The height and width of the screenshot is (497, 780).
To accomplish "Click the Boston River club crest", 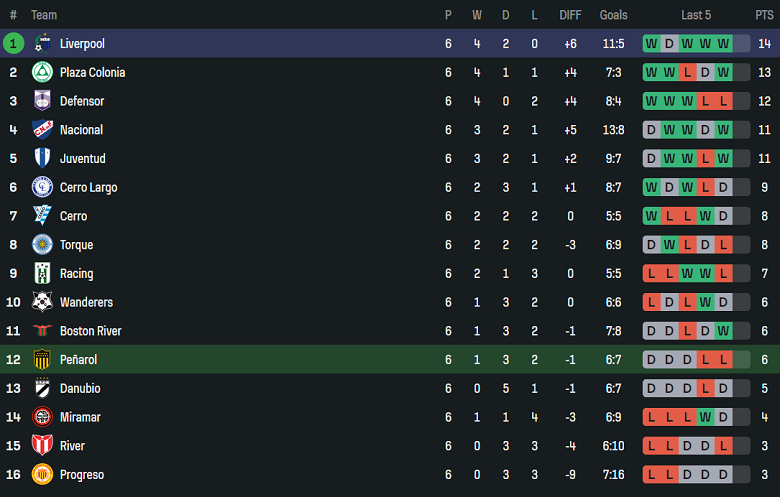I will 42,331.
